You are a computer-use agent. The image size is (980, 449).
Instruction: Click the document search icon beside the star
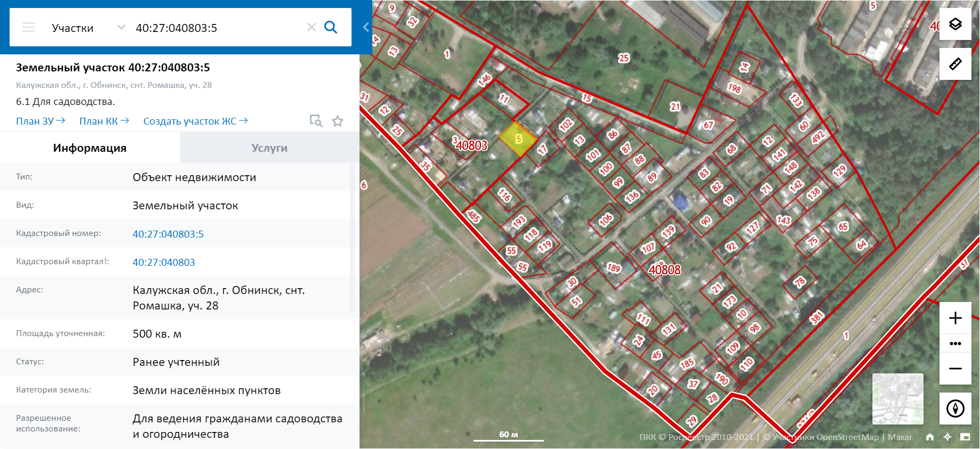tap(316, 121)
